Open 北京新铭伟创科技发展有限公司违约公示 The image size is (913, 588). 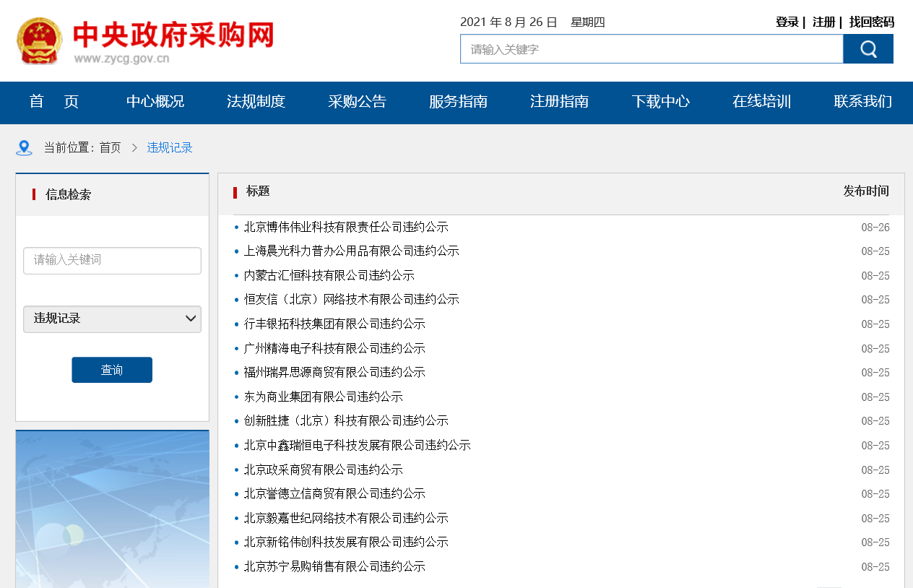(346, 542)
